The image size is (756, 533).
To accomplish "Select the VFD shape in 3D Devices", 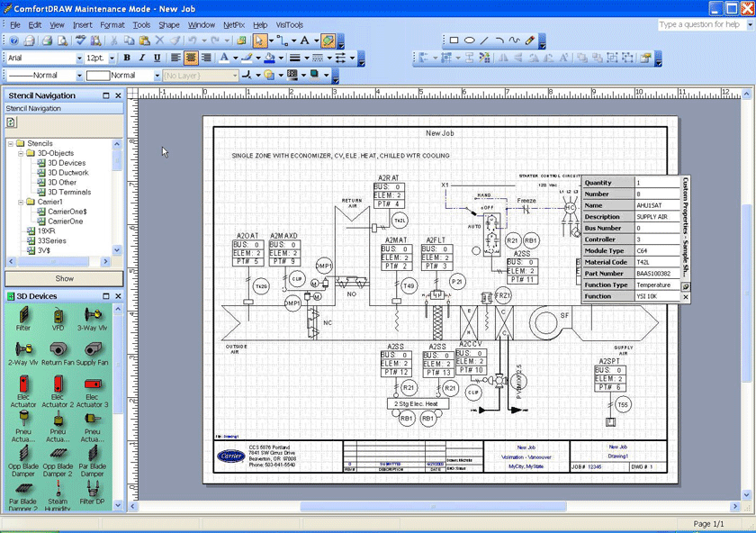I will click(x=58, y=315).
